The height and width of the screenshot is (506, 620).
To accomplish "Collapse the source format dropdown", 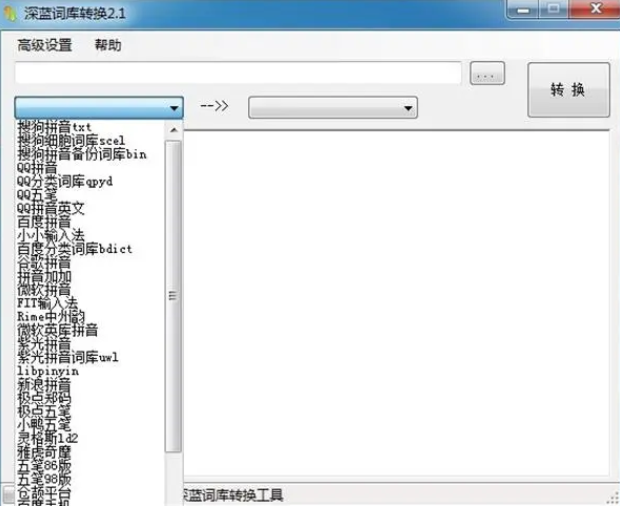I will click(99, 107).
